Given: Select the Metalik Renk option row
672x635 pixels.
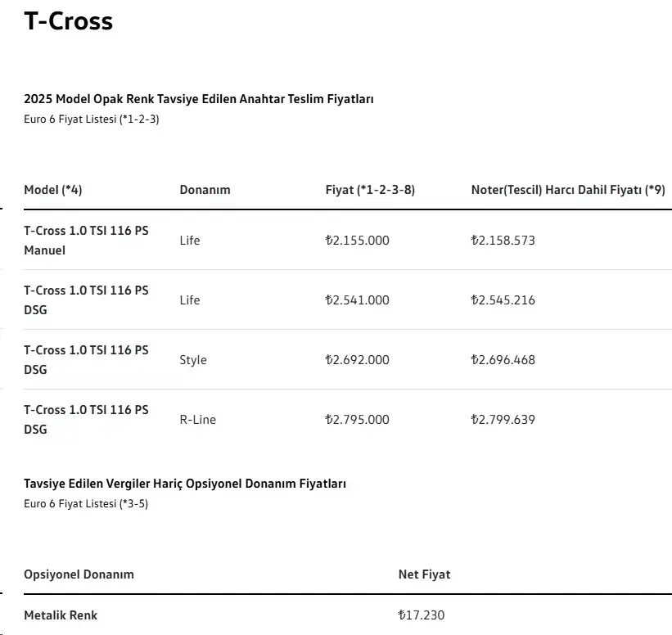Looking at the screenshot, I should [348, 615].
